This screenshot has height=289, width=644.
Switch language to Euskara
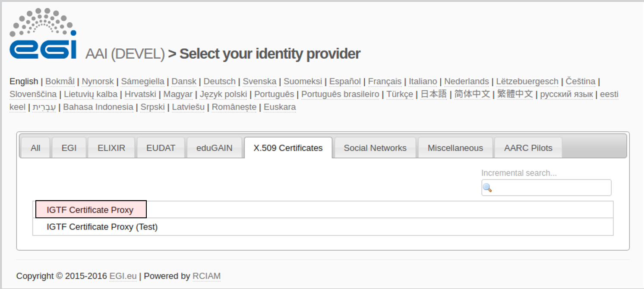280,107
